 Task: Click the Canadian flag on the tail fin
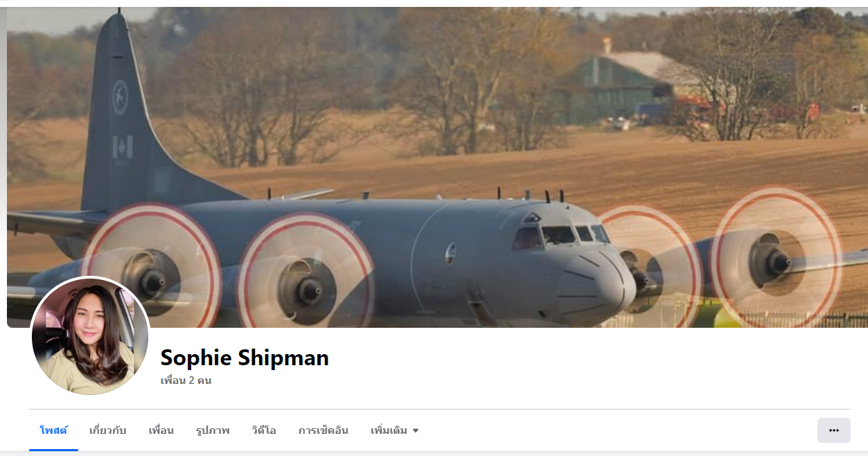[123, 146]
